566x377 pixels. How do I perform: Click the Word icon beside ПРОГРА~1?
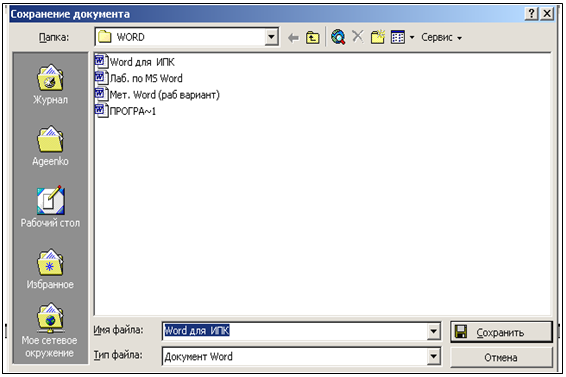pyautogui.click(x=101, y=110)
